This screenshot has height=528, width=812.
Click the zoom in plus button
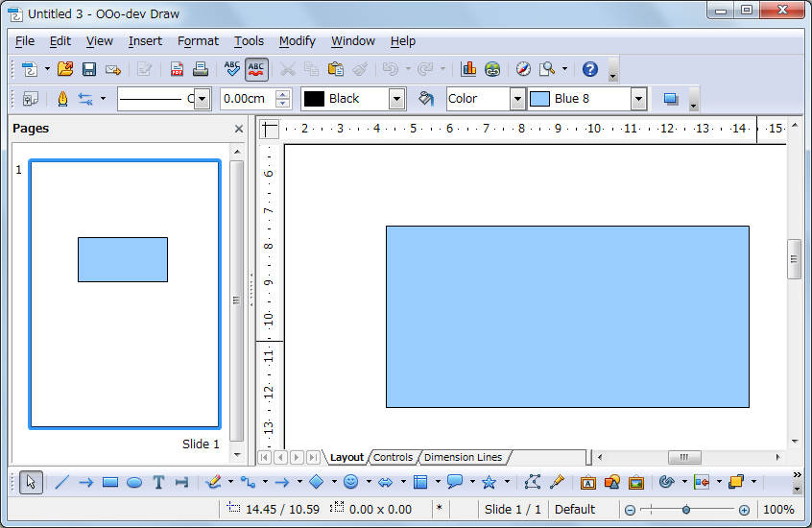[x=744, y=511]
